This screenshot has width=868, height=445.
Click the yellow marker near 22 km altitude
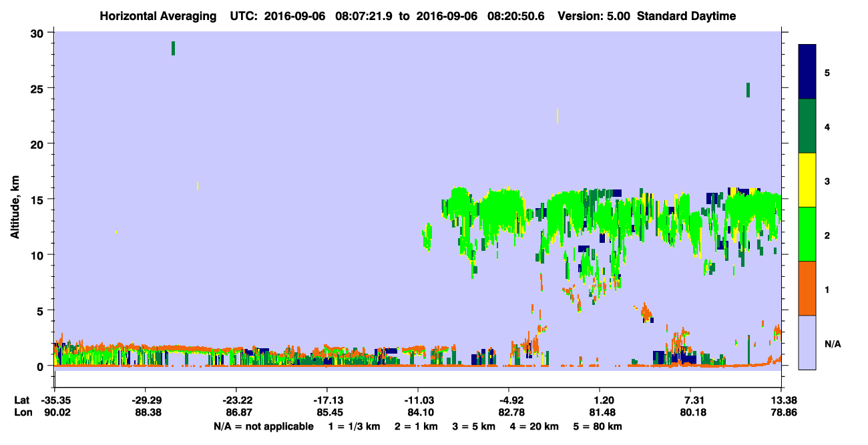click(x=557, y=116)
